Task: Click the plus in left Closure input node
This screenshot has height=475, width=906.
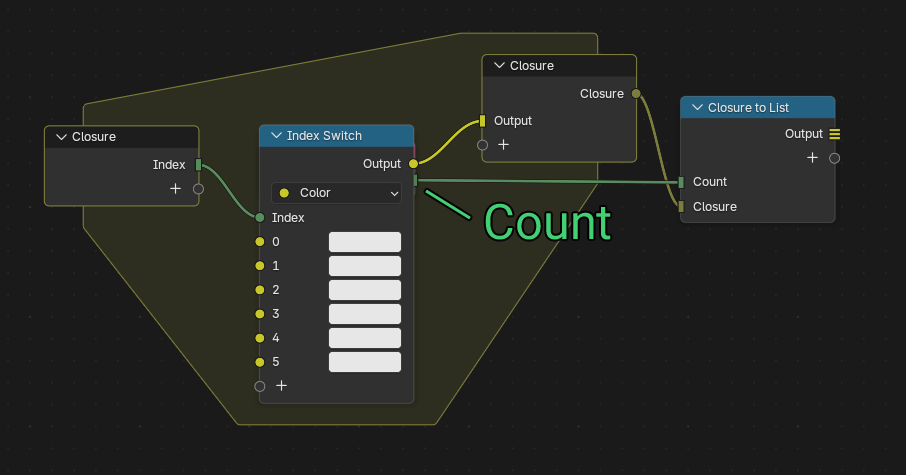Action: pyautogui.click(x=176, y=189)
